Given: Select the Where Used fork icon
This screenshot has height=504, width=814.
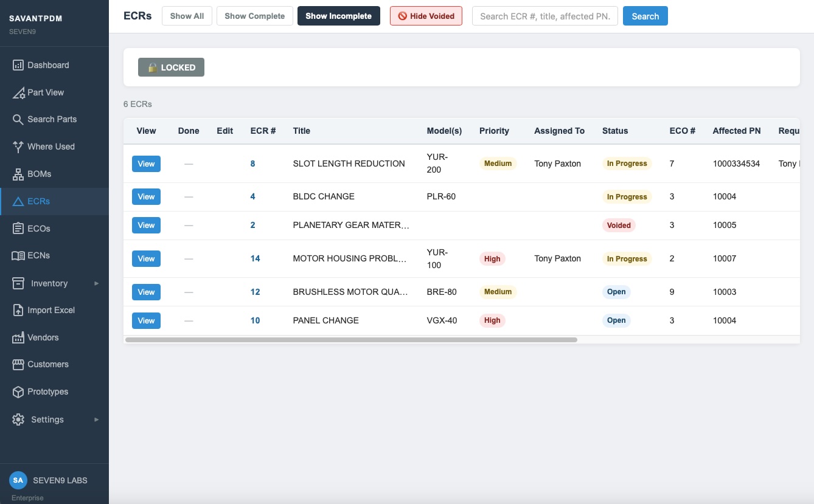Looking at the screenshot, I should 18,147.
